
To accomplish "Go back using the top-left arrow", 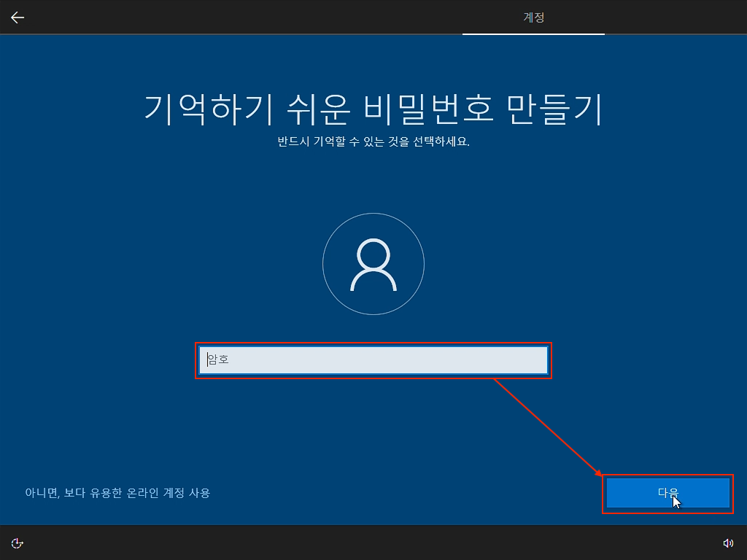I will [x=18, y=17].
